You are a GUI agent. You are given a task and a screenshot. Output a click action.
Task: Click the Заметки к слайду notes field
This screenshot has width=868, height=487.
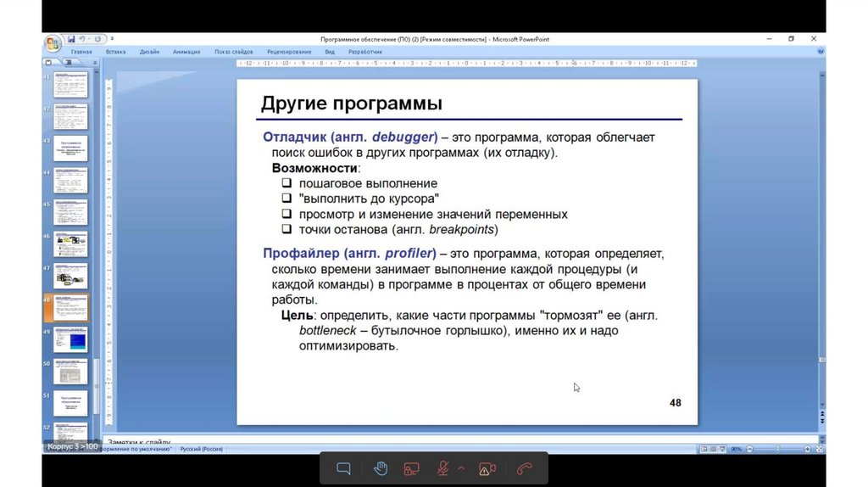pyautogui.click(x=459, y=439)
